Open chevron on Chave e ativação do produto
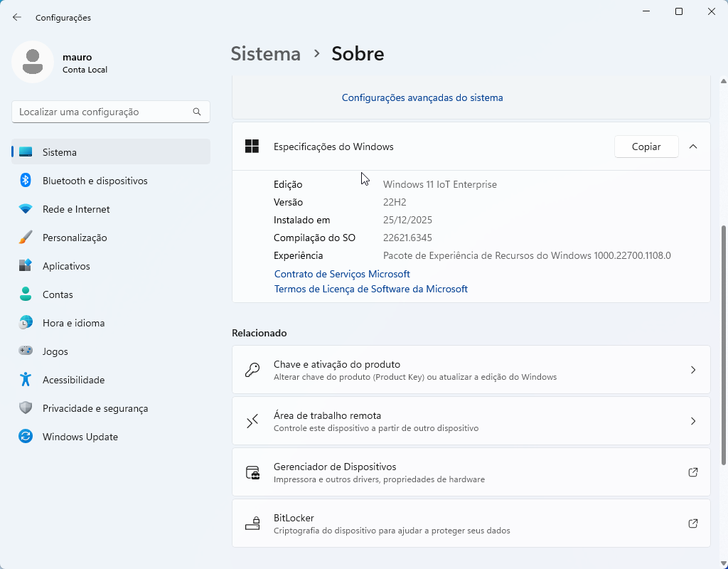Image resolution: width=728 pixels, height=569 pixels. pos(692,370)
